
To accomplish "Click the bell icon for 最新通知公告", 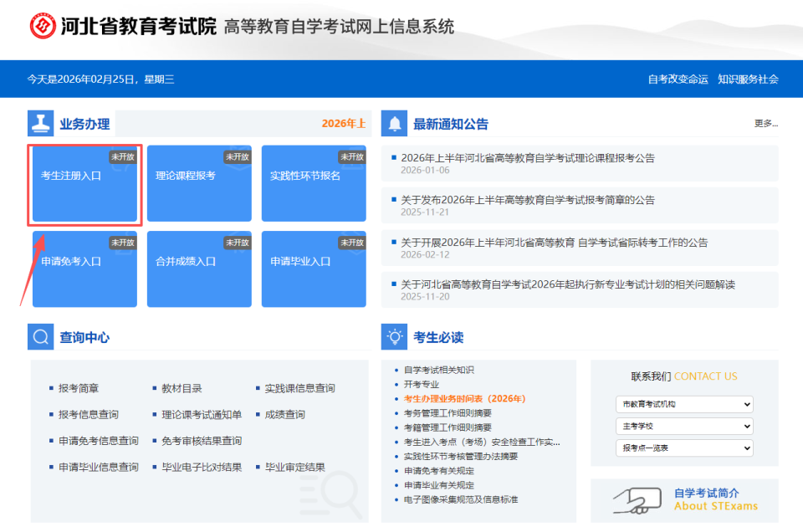I will [x=392, y=122].
